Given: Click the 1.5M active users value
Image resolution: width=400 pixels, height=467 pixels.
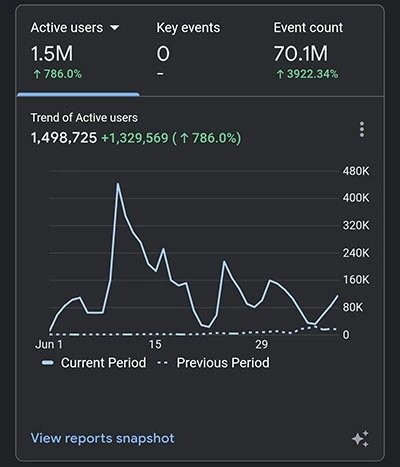Looking at the screenshot, I should (52, 54).
